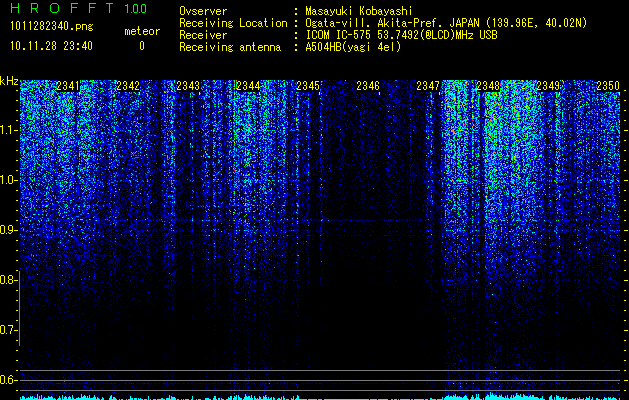The height and width of the screenshot is (400, 629).
Task: Click the 2347 time marker
Action: (x=428, y=86)
